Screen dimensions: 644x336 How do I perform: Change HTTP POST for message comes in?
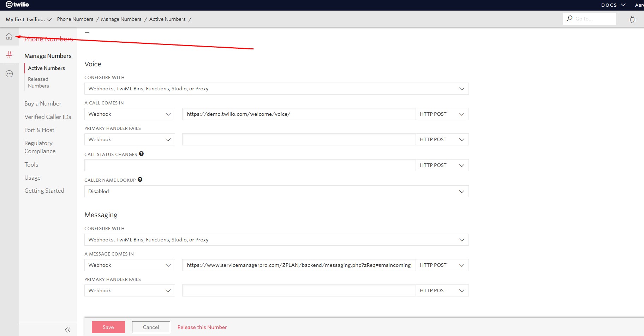point(442,265)
